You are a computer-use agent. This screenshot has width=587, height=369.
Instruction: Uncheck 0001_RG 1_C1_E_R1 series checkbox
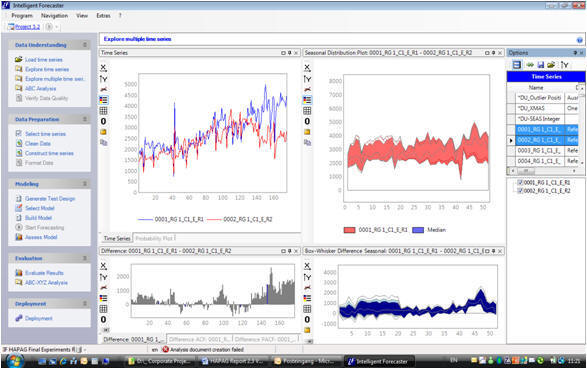pyautogui.click(x=520, y=182)
